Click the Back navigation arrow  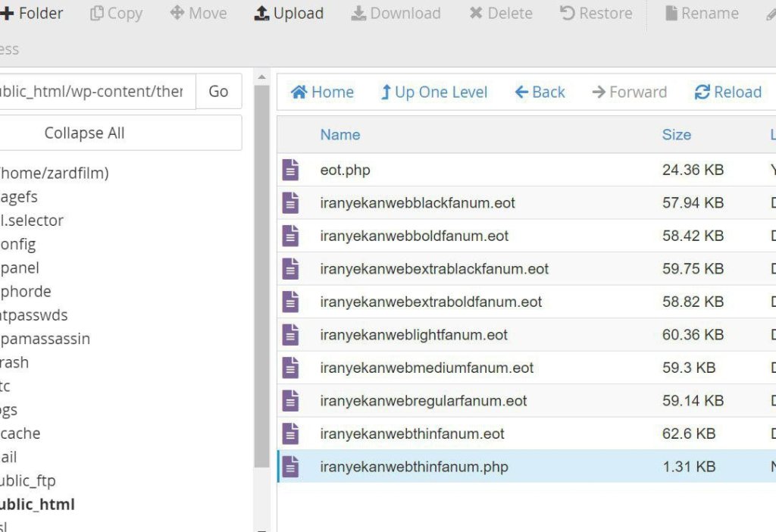click(x=540, y=92)
